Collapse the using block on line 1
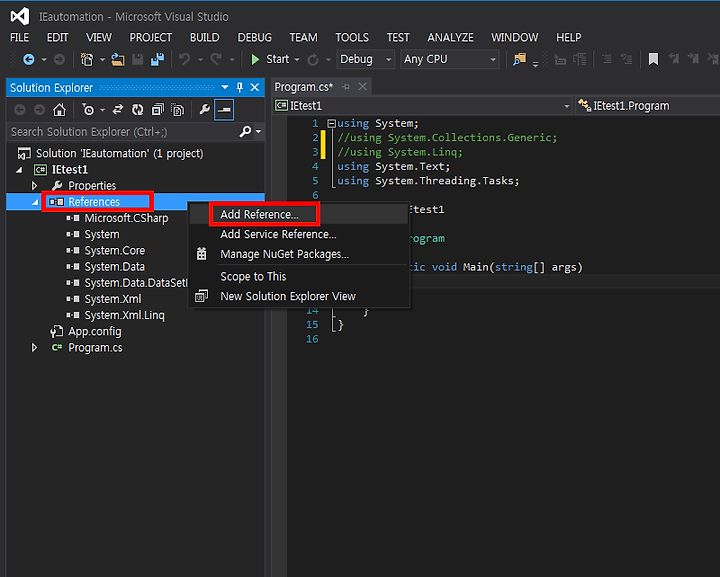This screenshot has width=720, height=577. click(332, 123)
